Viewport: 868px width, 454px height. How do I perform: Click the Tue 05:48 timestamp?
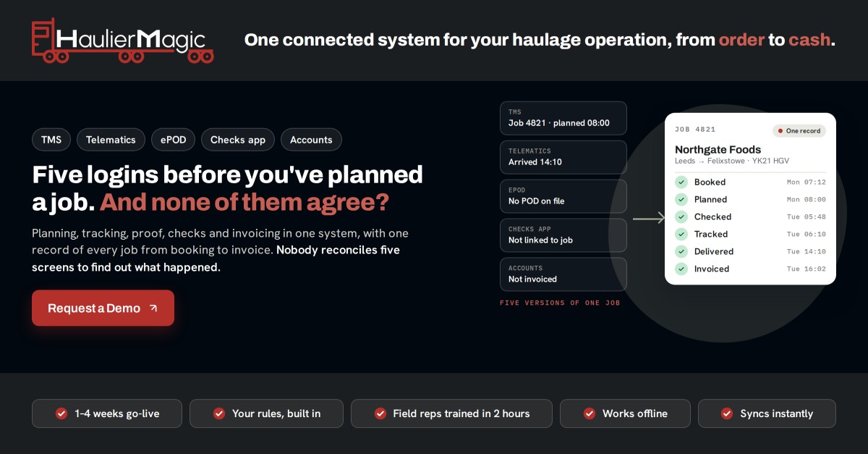coord(806,217)
